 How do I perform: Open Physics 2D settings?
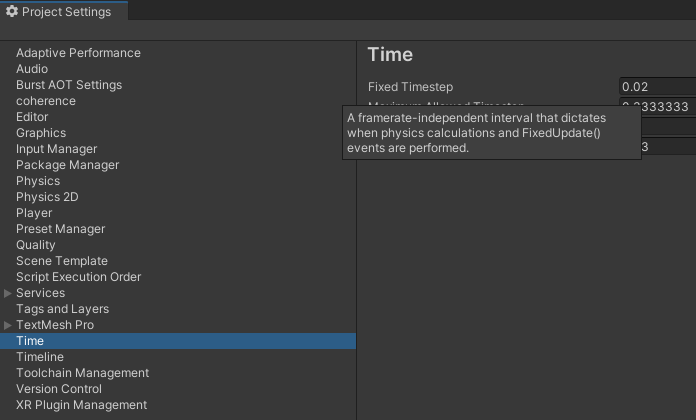[x=47, y=197]
